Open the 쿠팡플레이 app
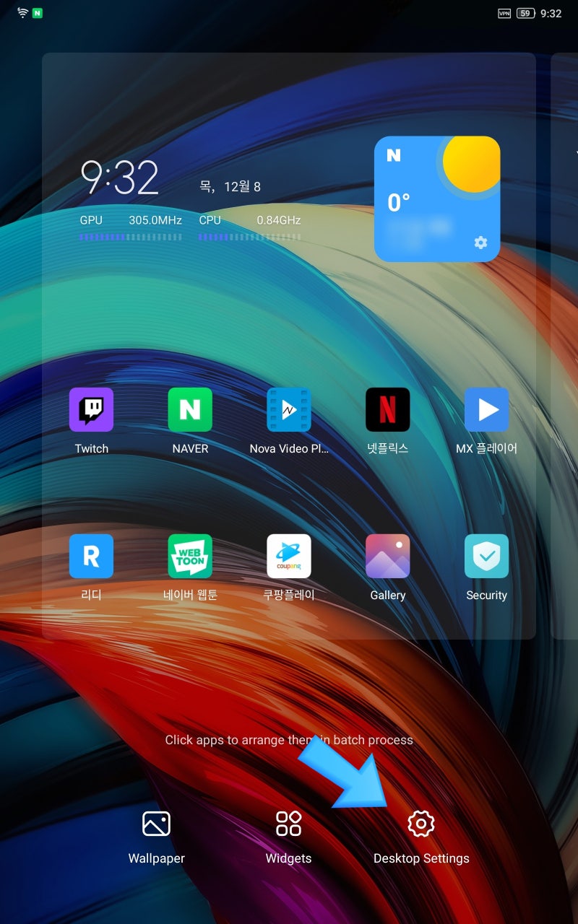Viewport: 578px width, 924px height. 289,556
